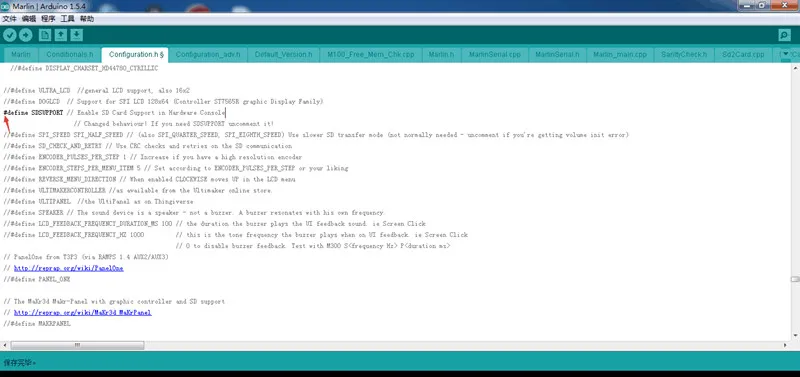Click the //#define PANEL_ONE line

click(x=37, y=280)
